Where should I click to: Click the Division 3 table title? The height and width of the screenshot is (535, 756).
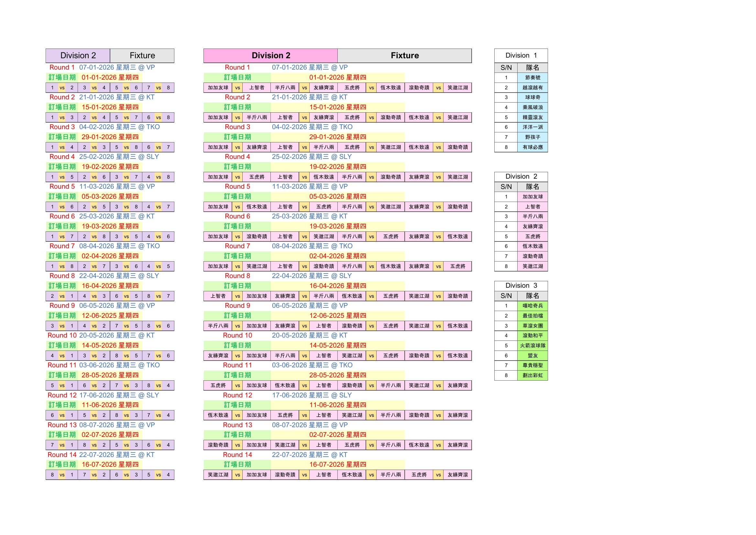pos(521,285)
